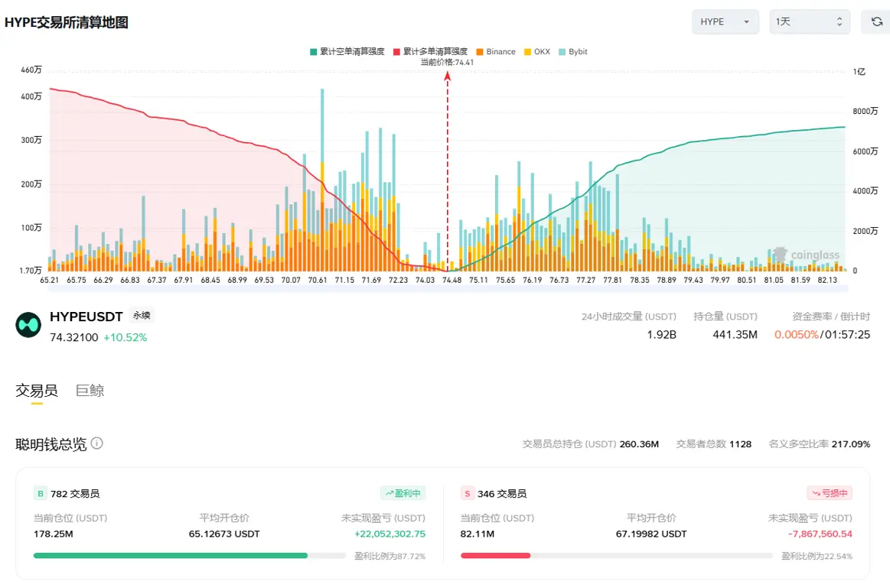Toggle the Bybit legend series
The width and height of the screenshot is (890, 588).
[x=572, y=51]
